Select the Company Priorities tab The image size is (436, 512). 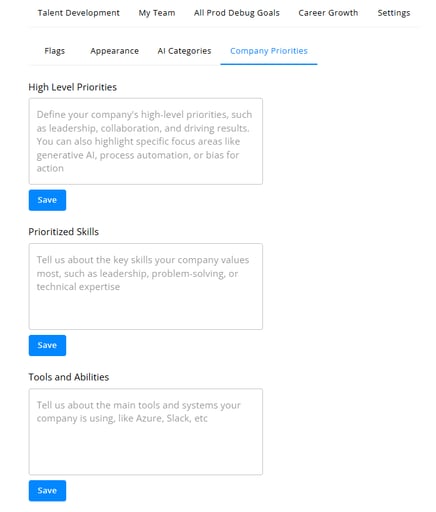coord(269,51)
